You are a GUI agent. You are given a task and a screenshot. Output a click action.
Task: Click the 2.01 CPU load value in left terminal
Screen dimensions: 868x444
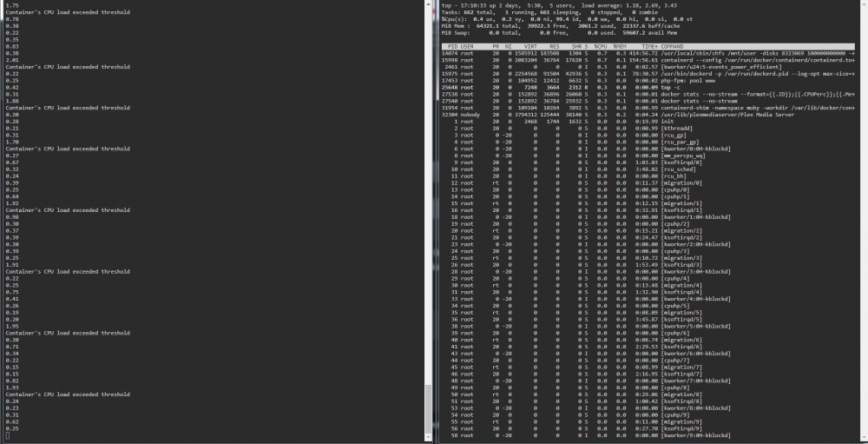pyautogui.click(x=12, y=60)
